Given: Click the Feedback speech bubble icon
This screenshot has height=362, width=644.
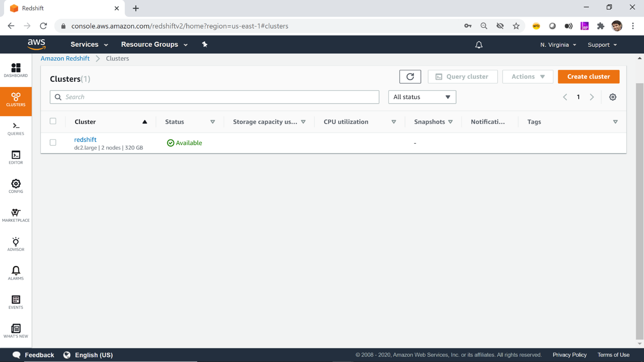Looking at the screenshot, I should coord(17,355).
